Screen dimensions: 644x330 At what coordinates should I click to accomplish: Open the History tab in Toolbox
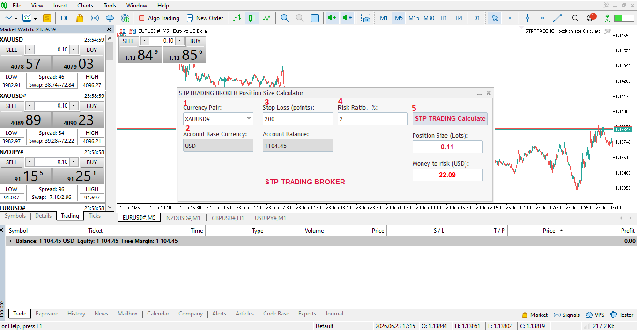[76, 314]
